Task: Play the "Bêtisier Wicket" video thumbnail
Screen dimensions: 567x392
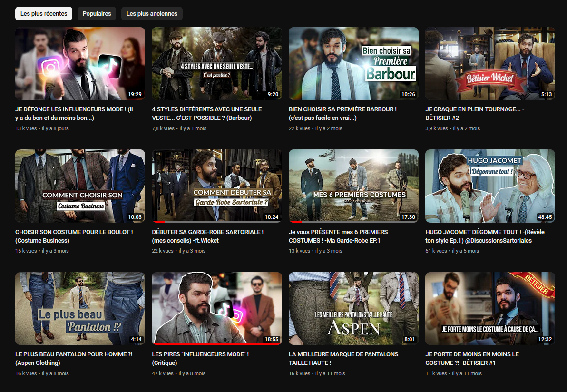Action: (x=490, y=63)
